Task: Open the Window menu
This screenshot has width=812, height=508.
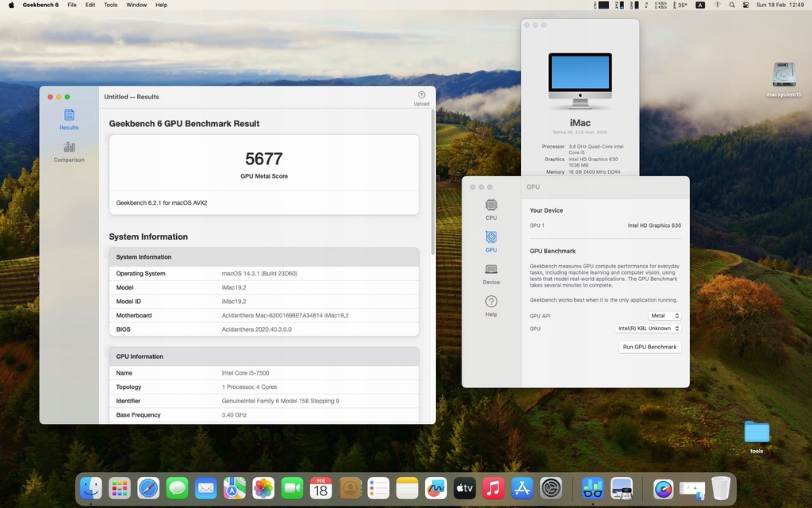Action: point(136,5)
